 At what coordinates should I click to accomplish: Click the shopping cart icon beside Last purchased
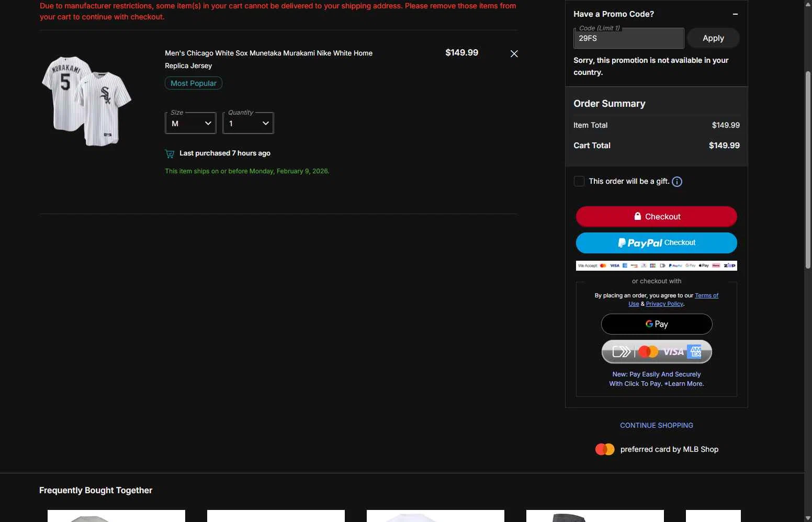170,153
